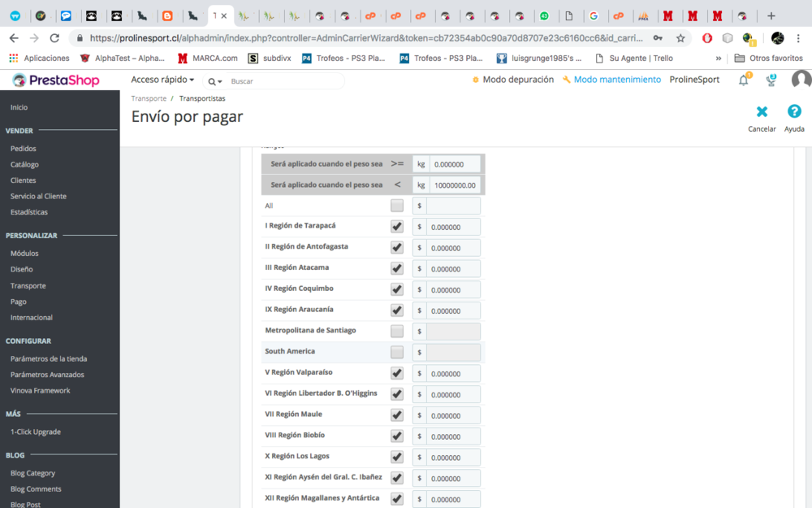Open the search filter dropdown
The width and height of the screenshot is (812, 508).
click(x=215, y=81)
